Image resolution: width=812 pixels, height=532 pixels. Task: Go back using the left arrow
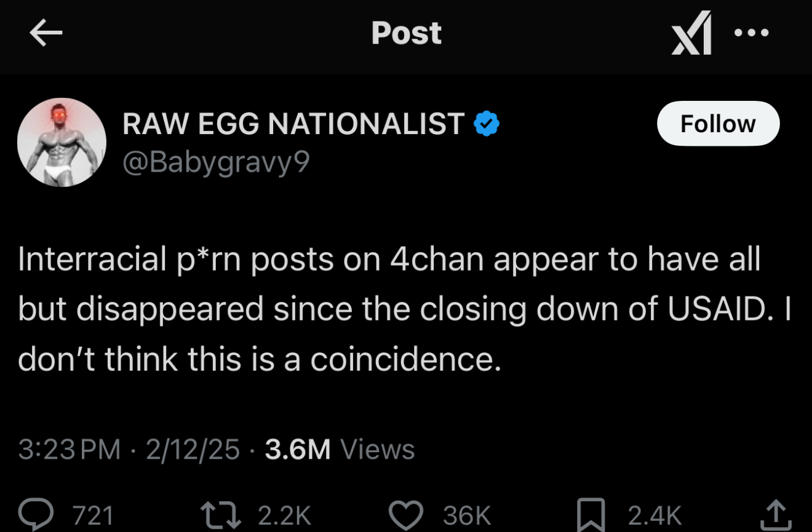tap(46, 34)
